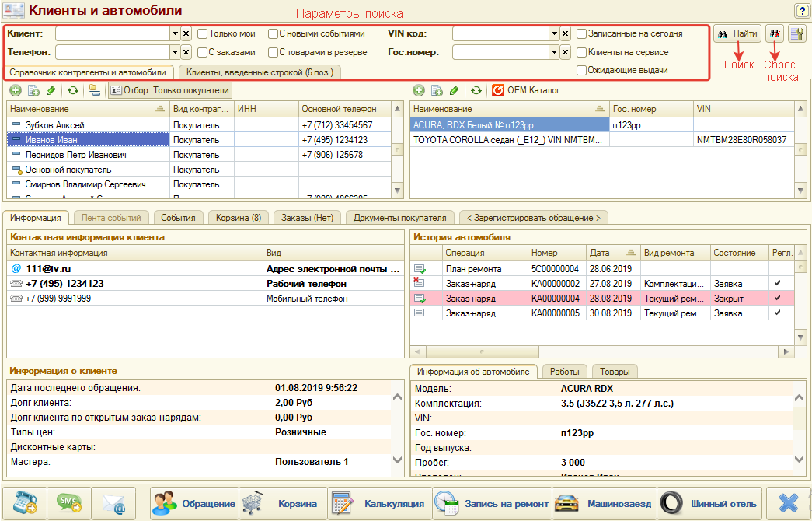Open the Гос.номер dropdown list

(554, 52)
